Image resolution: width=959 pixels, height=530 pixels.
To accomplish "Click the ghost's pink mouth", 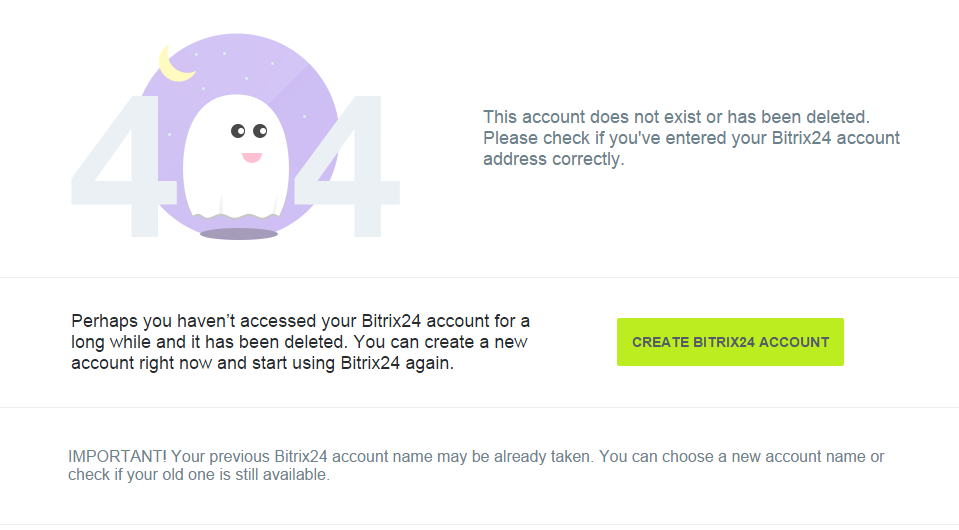I will coord(251,157).
